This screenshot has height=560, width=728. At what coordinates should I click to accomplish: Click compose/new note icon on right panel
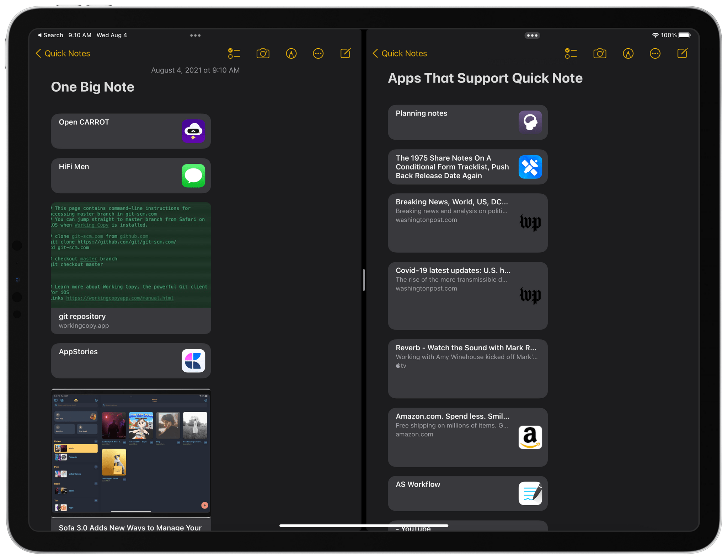[684, 54]
